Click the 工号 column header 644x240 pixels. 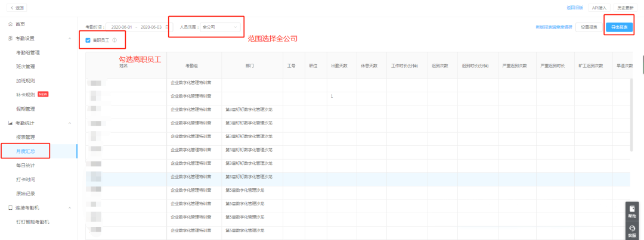coord(291,66)
